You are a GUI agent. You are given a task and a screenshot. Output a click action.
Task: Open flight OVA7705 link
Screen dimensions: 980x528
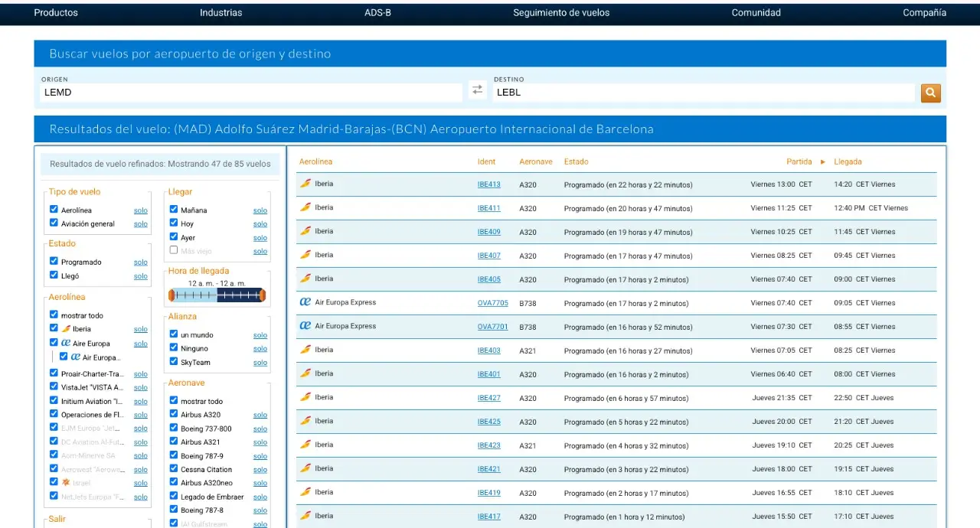tap(493, 303)
